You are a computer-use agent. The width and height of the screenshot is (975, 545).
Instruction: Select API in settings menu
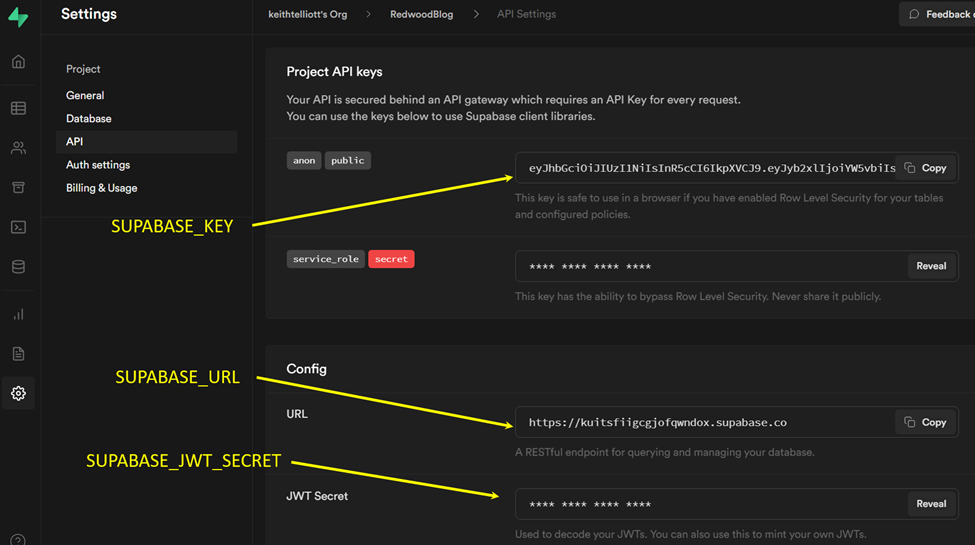(147, 142)
